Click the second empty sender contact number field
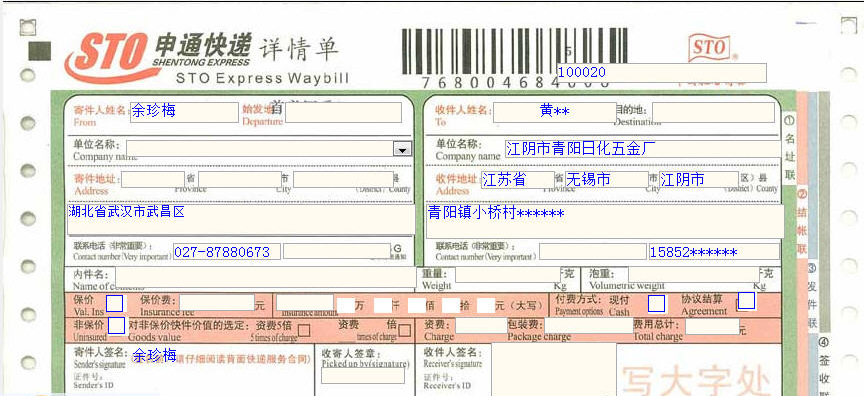 [337, 251]
